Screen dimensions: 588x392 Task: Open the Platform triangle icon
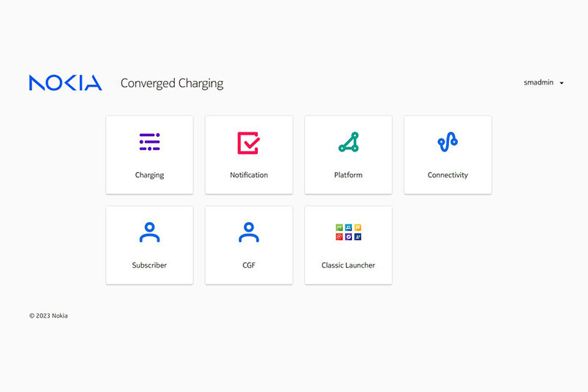click(x=348, y=142)
